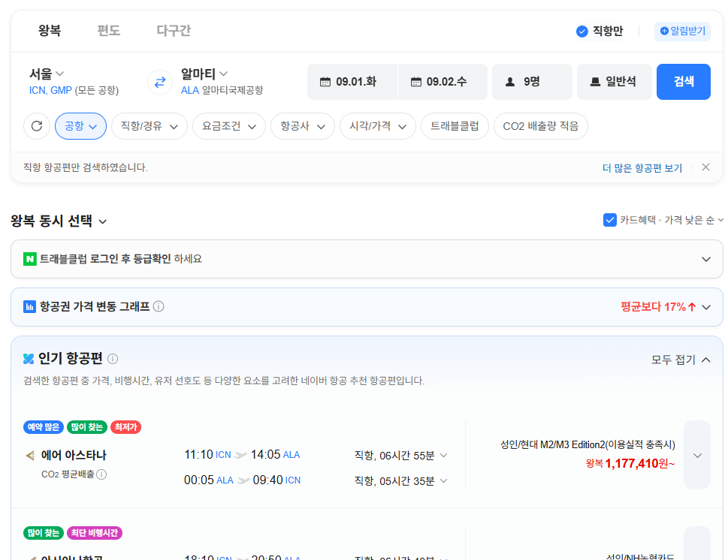The width and height of the screenshot is (728, 560).
Task: Toggle the CO2 배출량 적음 filter
Action: [x=540, y=126]
